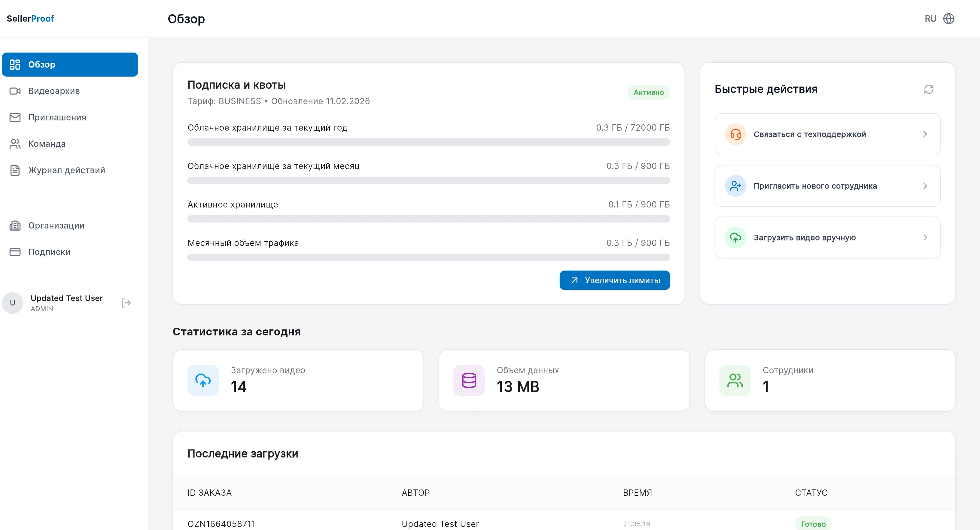The height and width of the screenshot is (530, 980).
Task: Open order OZN1664058711 row
Action: [221, 523]
